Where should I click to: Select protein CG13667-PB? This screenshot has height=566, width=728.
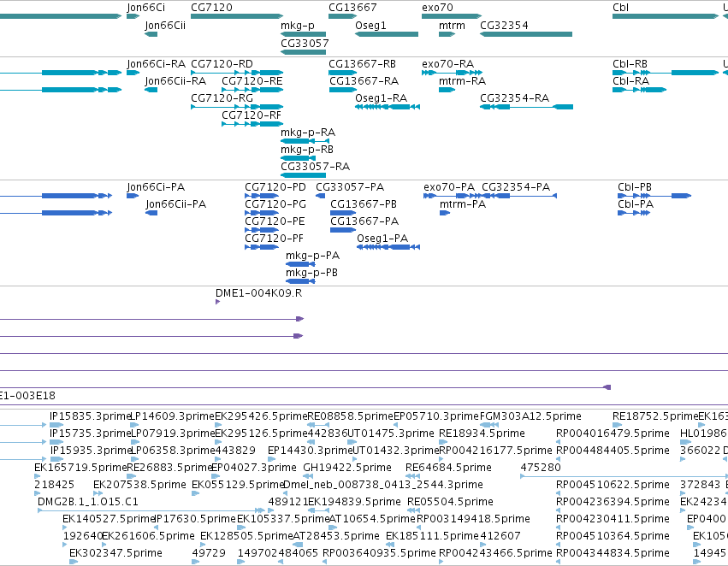343,213
